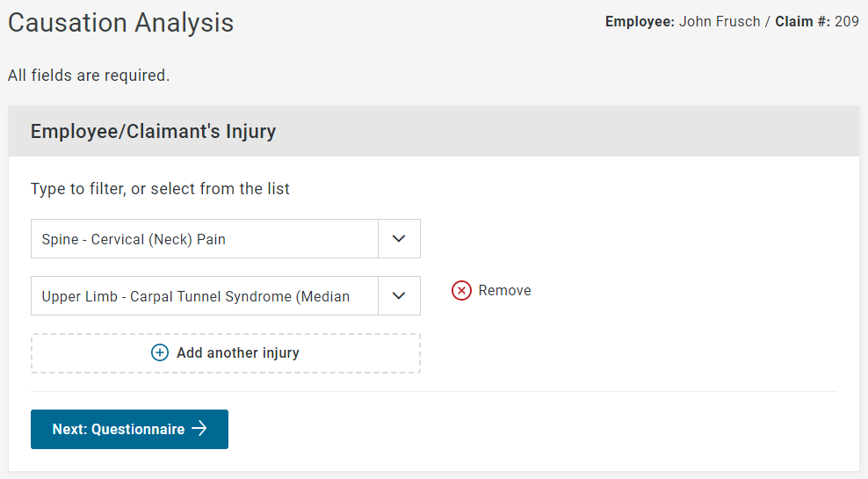Click the bold Claim #: label
Viewport: 868px width, 479px height.
[802, 22]
